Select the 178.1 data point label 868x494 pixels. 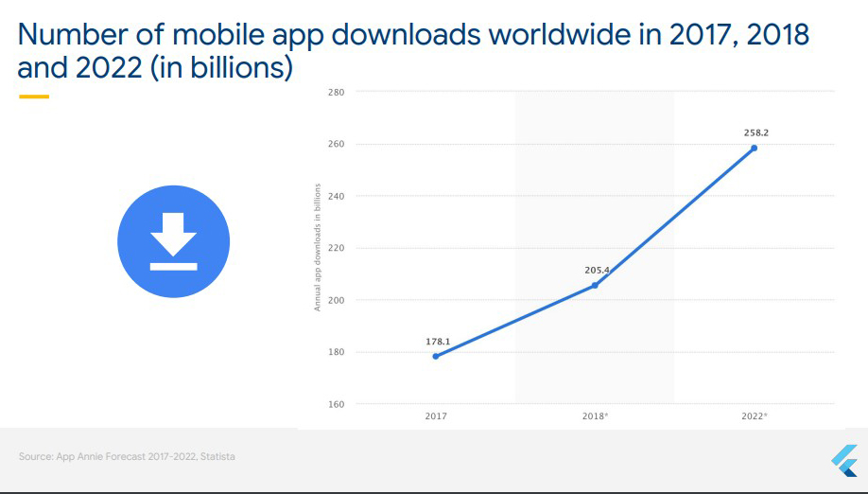coord(438,342)
